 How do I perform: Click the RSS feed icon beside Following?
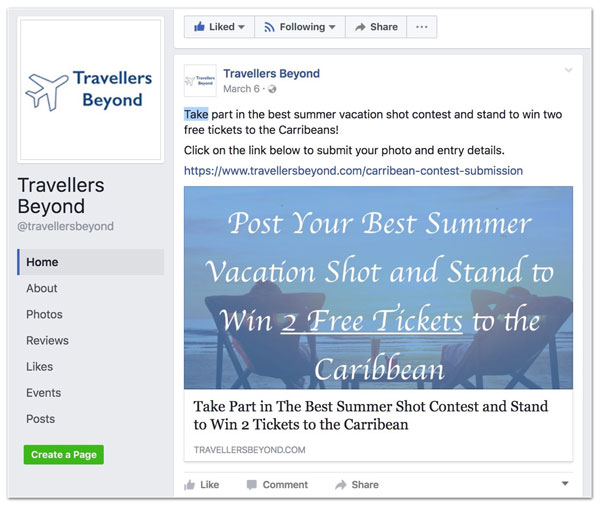[x=269, y=27]
